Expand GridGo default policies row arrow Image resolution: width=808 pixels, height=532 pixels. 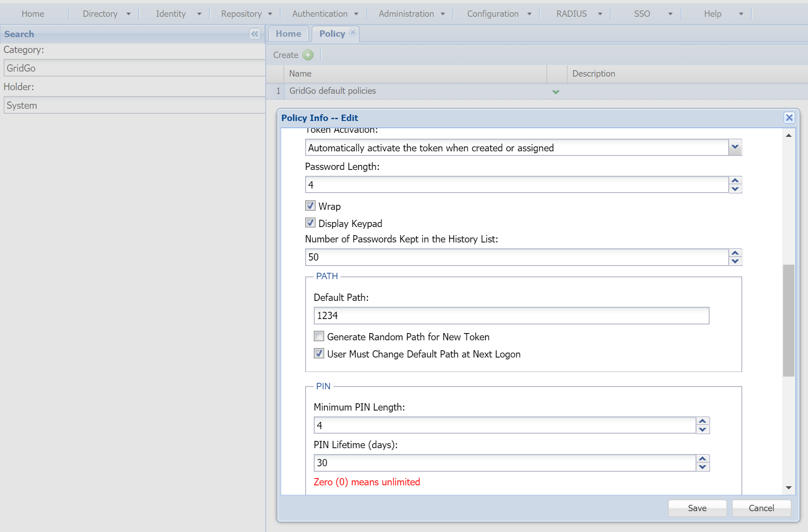click(x=555, y=92)
